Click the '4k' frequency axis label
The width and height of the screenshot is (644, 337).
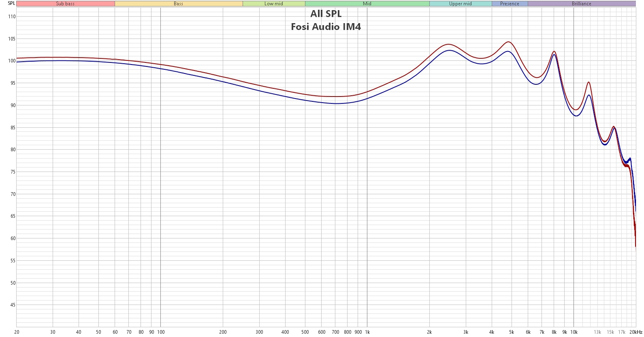pyautogui.click(x=492, y=332)
